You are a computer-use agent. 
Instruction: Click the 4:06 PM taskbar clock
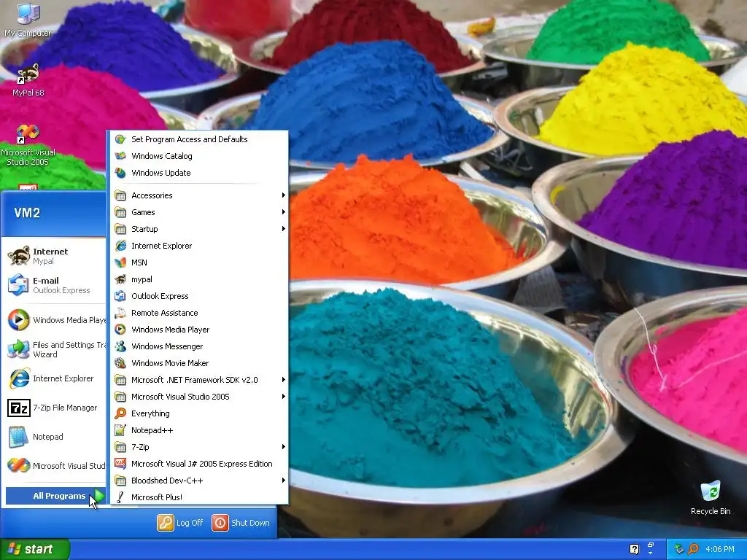[x=720, y=549]
